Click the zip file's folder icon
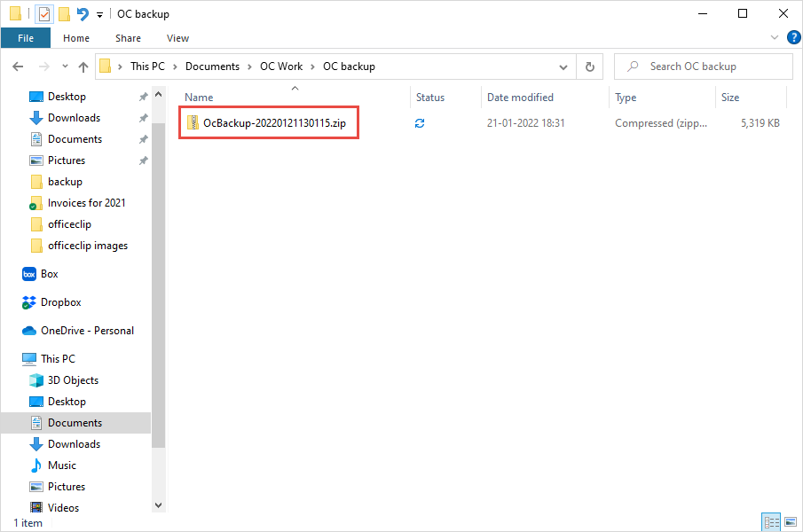This screenshot has width=803, height=532. 193,122
